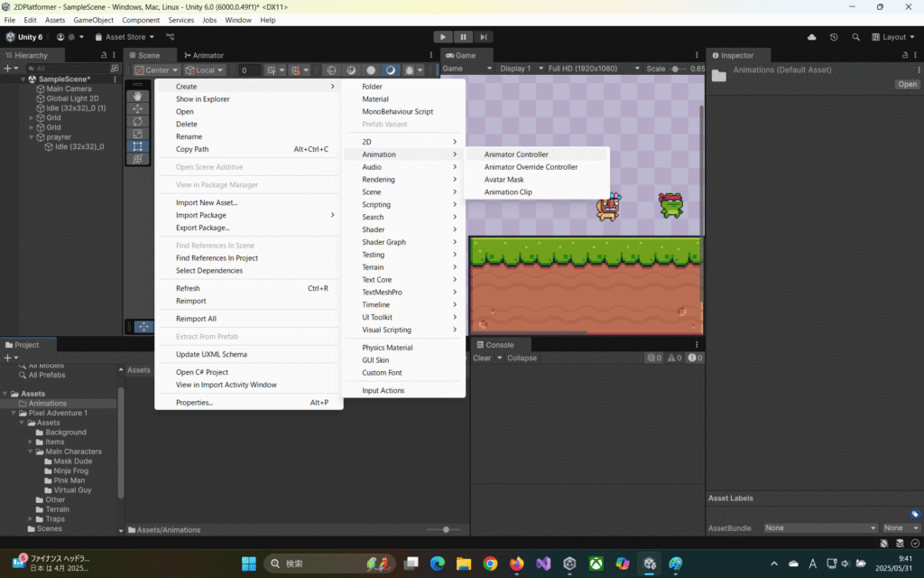Open the Console panel options menu
The height and width of the screenshot is (578, 924).
click(x=697, y=344)
